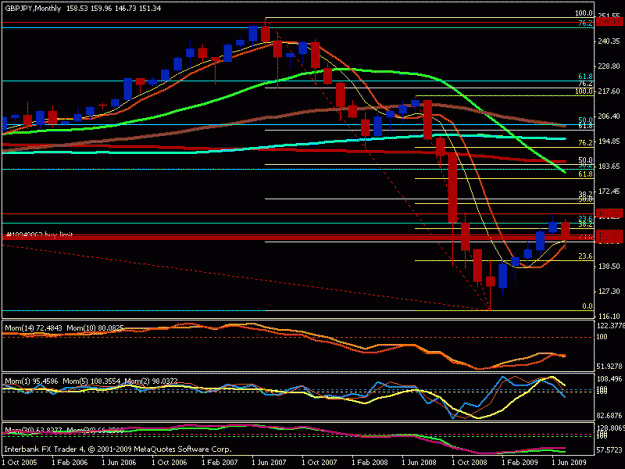Click the GBPJPY,Monthly chart title

[33, 8]
